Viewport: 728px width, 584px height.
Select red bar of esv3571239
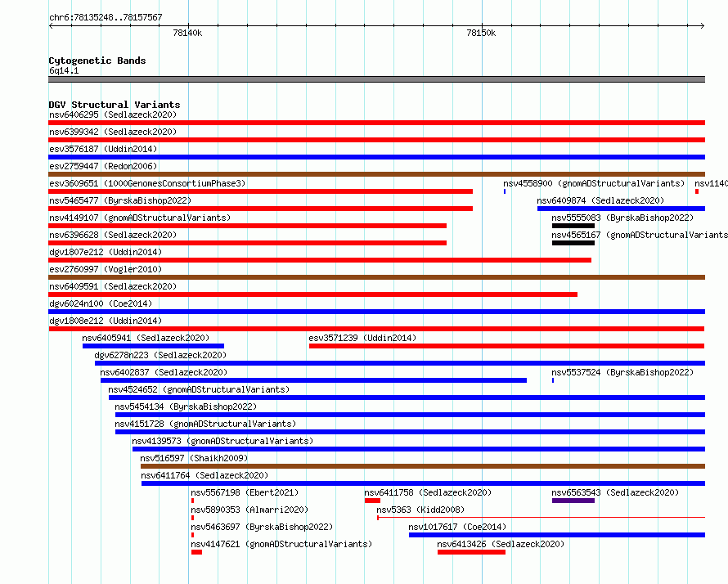tap(507, 346)
